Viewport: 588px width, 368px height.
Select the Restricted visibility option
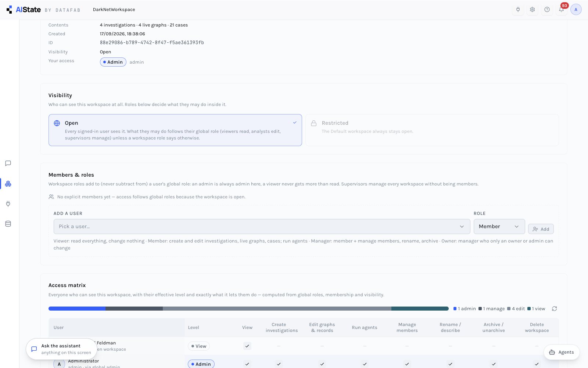[x=432, y=130]
